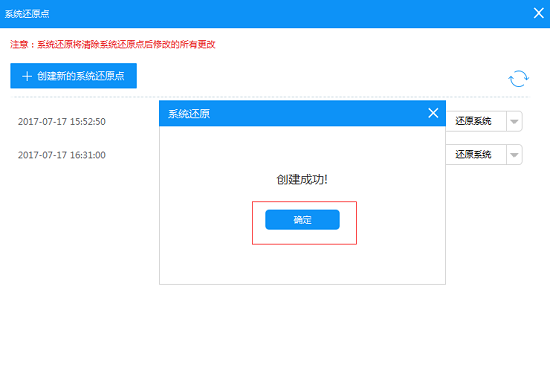Select restore point 2017-07-17 15:52:50
Image resolution: width=550 pixels, height=385 pixels.
(x=62, y=122)
